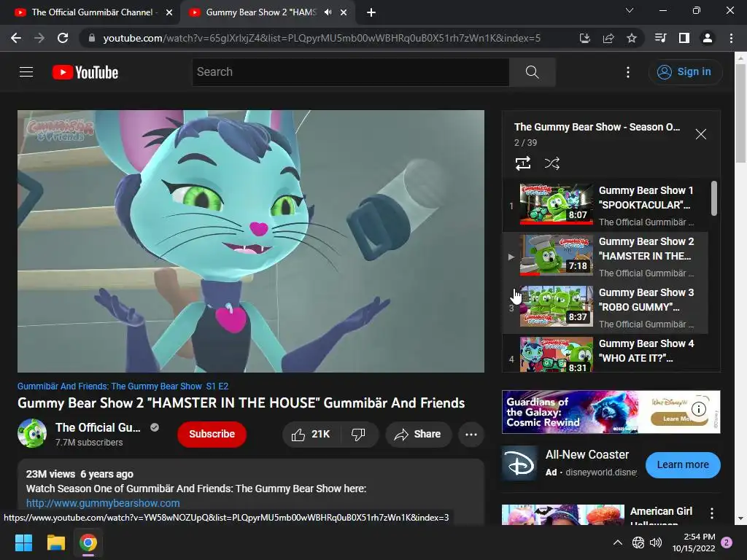Reload the page
747x560 pixels.
click(x=63, y=38)
